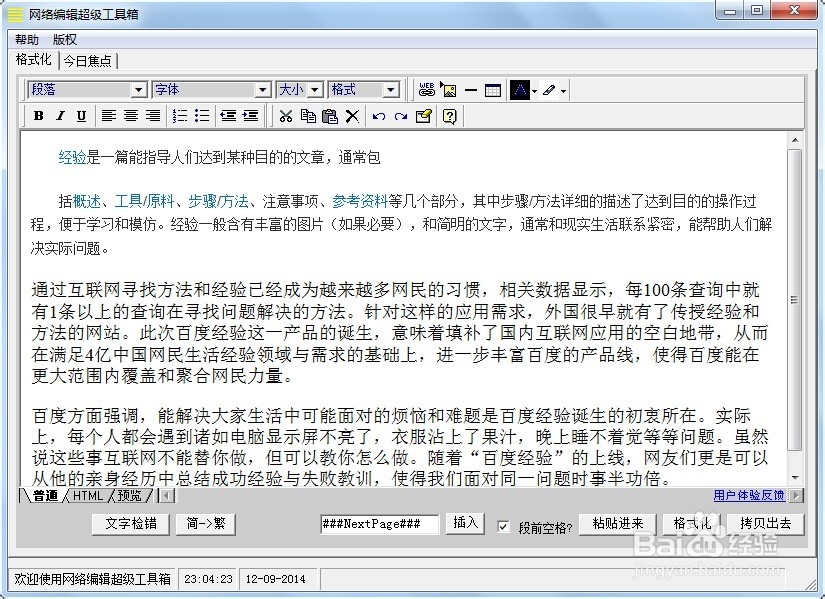Open the 段落 paragraph dropdown
Image resolution: width=825 pixels, height=599 pixels.
click(x=139, y=90)
